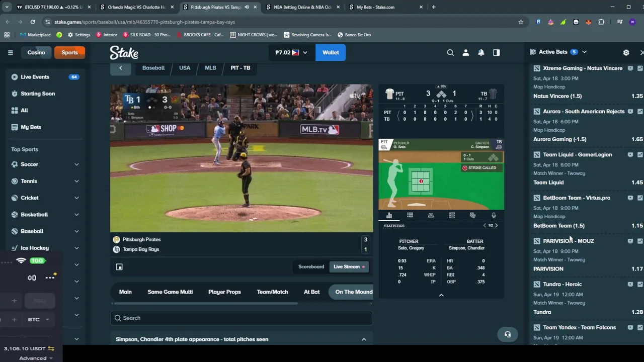
Task: Go to USA breadcrumb link
Action: point(185,68)
